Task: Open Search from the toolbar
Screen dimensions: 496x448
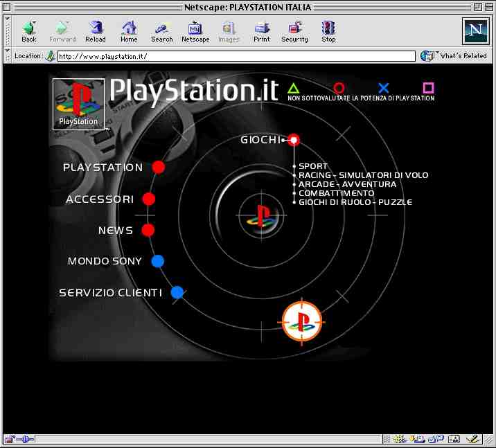Action: pyautogui.click(x=162, y=32)
